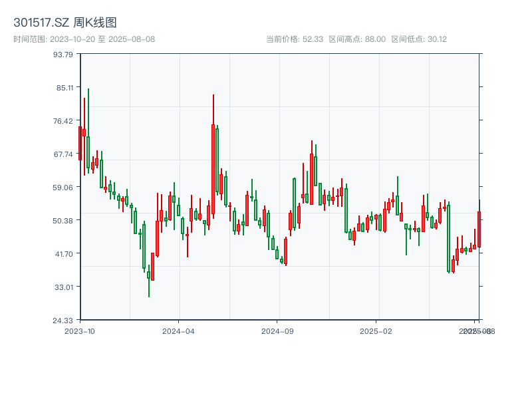
Task: Click y-axis label 85.11
Action: (65, 88)
